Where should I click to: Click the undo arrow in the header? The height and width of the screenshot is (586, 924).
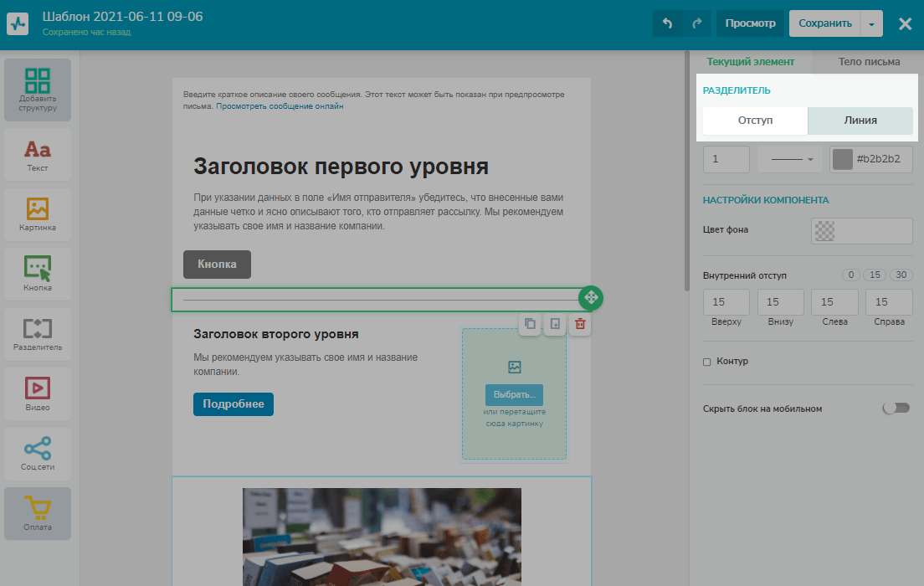tap(667, 23)
